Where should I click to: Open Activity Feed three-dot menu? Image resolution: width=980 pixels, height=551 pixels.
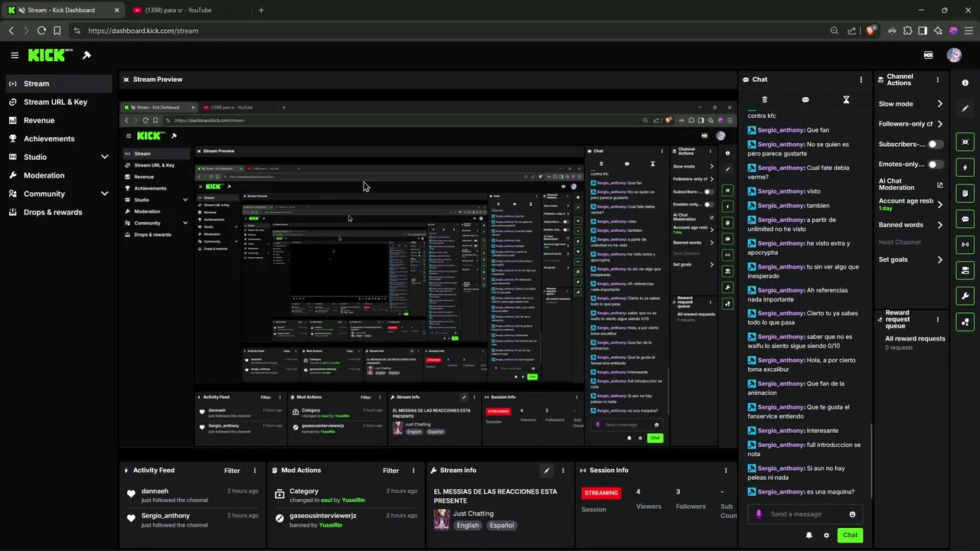(255, 471)
